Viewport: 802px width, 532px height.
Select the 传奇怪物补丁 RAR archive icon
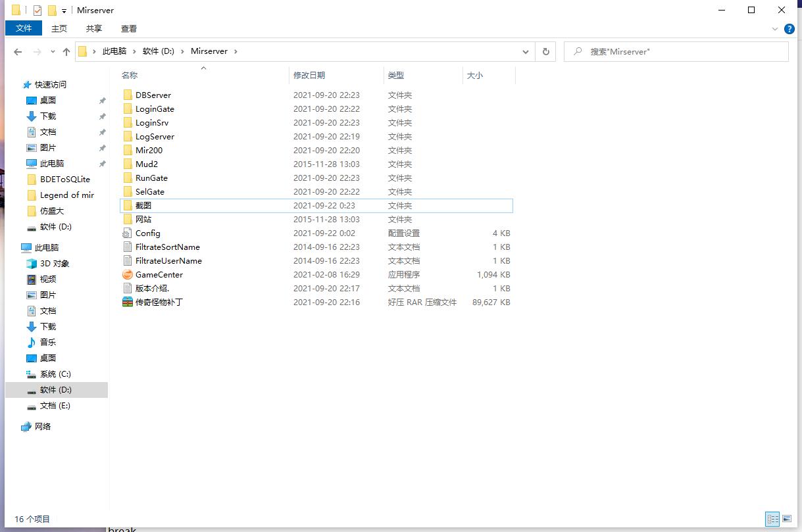click(128, 302)
